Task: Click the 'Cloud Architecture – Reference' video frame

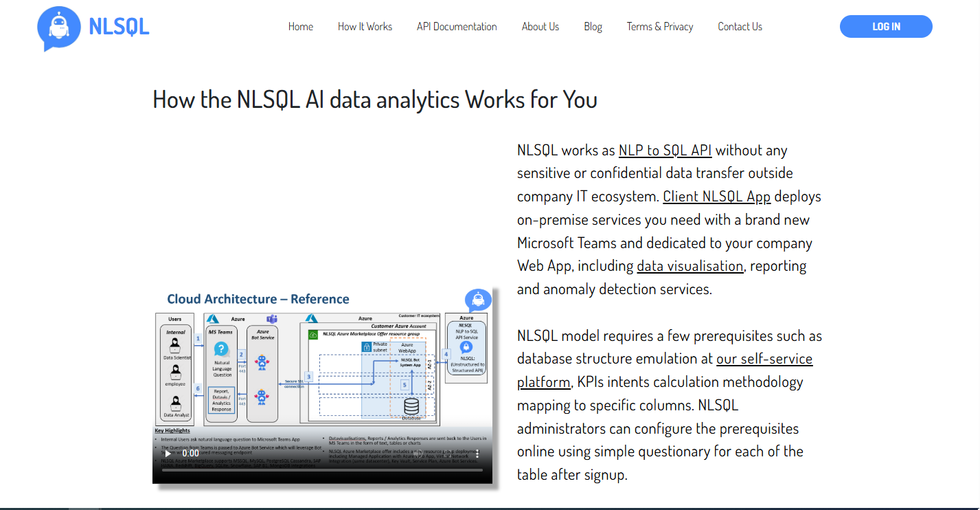Action: coord(322,386)
